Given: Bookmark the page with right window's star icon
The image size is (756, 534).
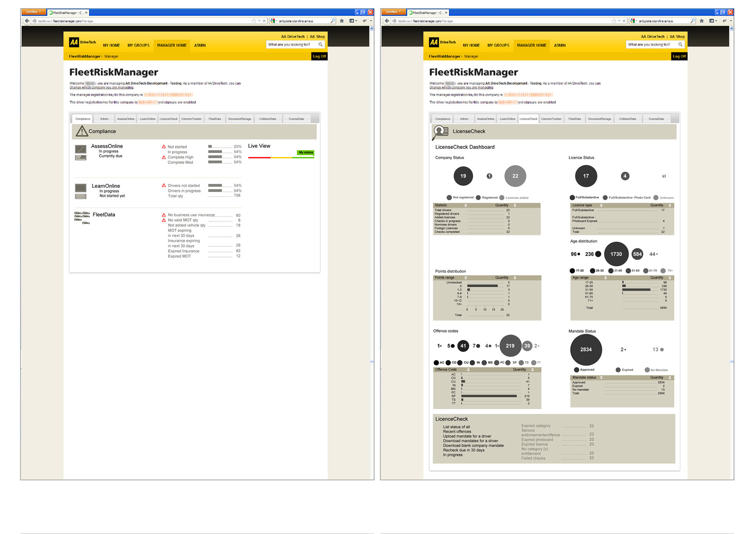Looking at the screenshot, I should click(614, 21).
